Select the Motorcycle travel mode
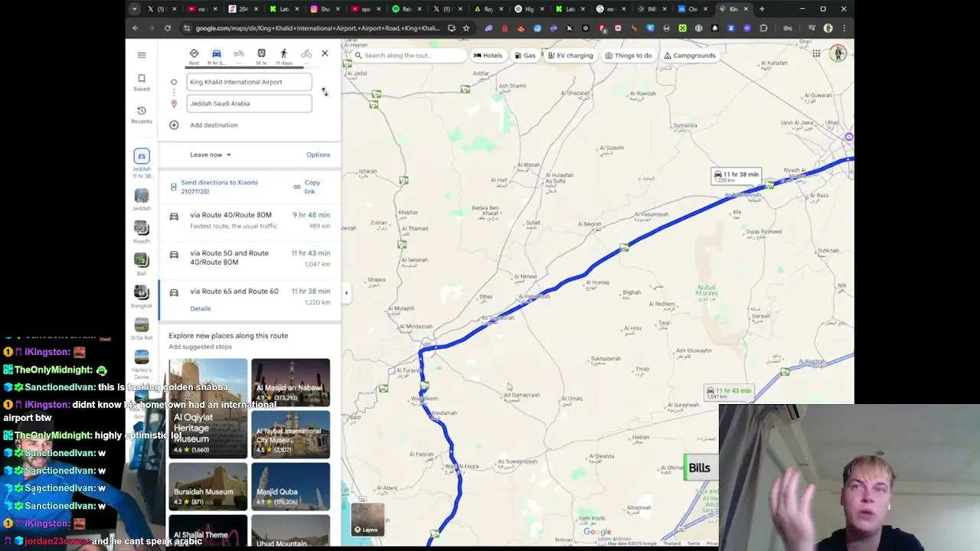The image size is (980, 551). 239,55
